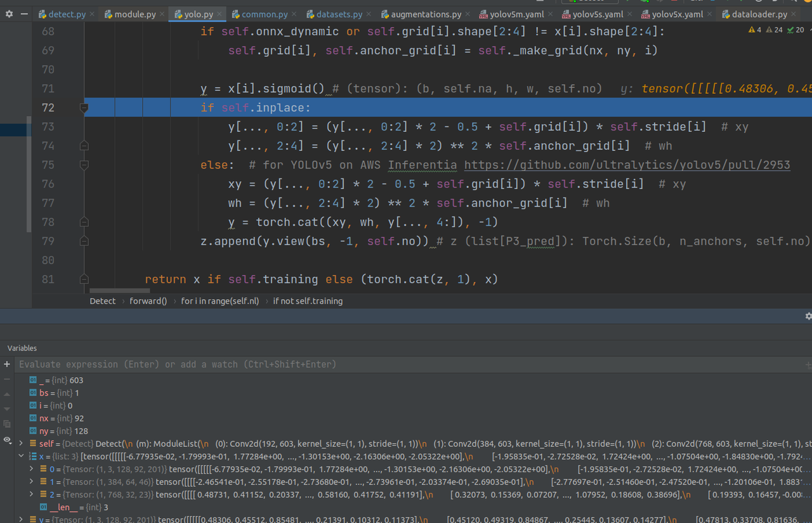This screenshot has width=812, height=523.
Task: Click the duplicate watch copy icon
Action: [x=7, y=424]
